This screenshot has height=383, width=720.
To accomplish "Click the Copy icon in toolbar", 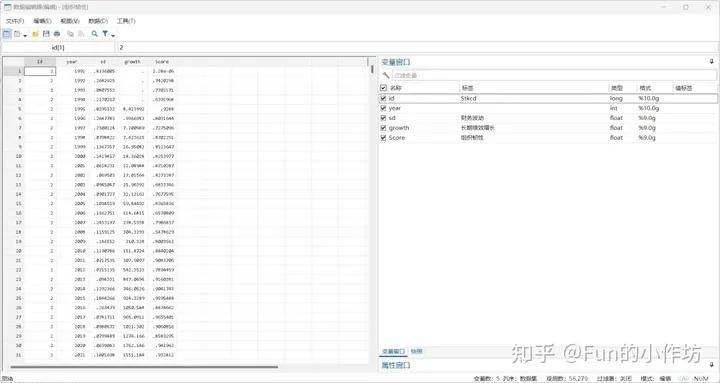I will point(70,34).
